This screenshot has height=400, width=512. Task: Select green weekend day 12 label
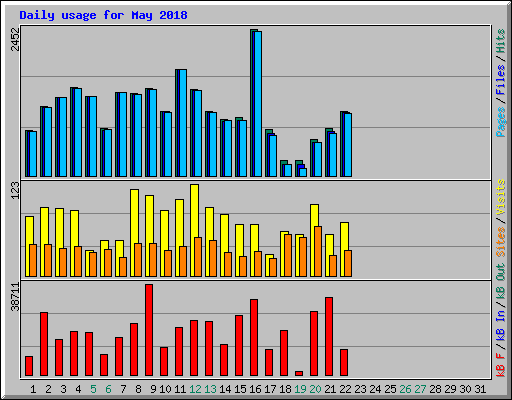click(195, 389)
